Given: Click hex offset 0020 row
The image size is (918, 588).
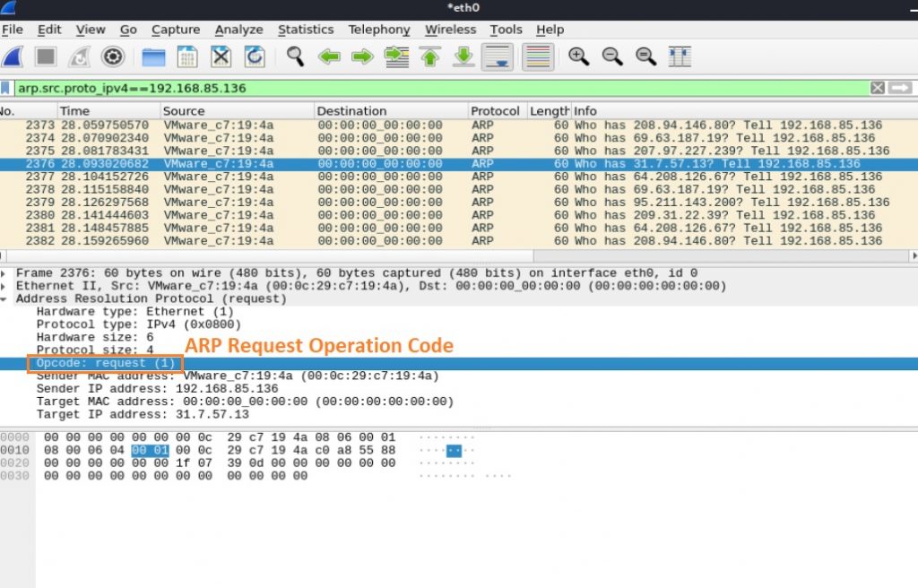Looking at the screenshot, I should [14, 463].
